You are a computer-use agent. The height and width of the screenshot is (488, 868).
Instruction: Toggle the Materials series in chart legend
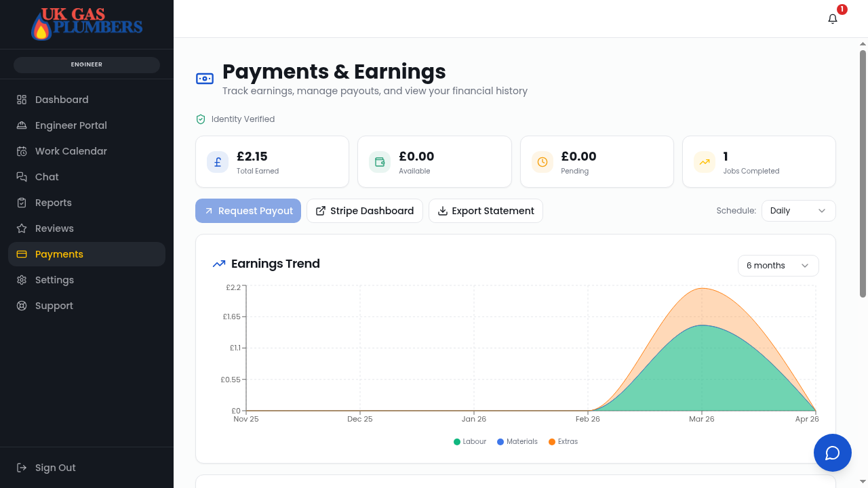[x=517, y=441]
